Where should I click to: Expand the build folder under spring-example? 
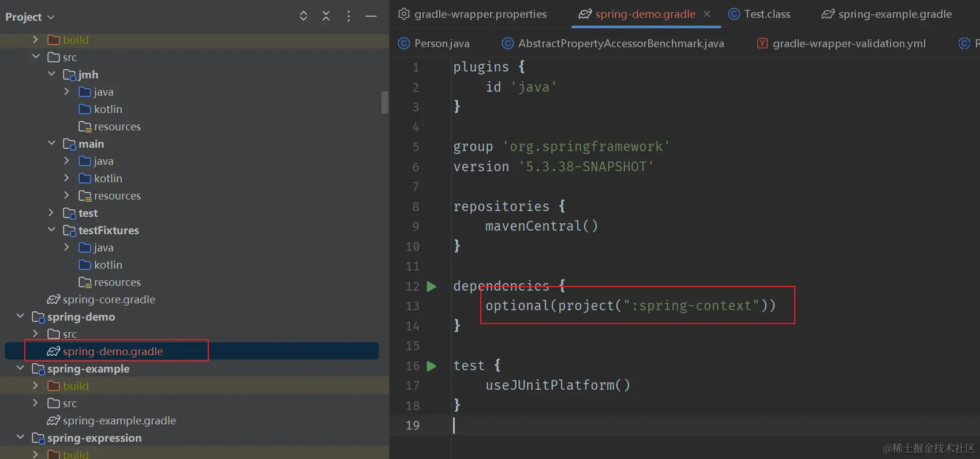[x=35, y=385]
